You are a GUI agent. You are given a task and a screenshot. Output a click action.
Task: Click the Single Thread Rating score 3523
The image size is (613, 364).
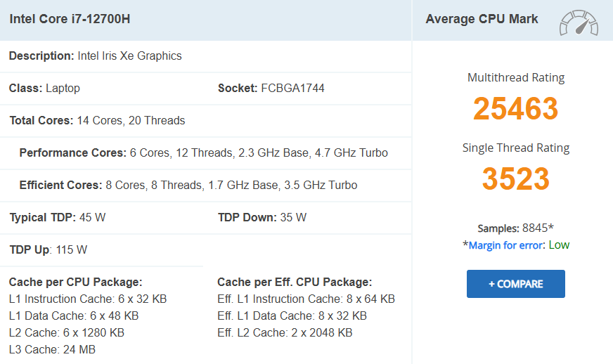pyautogui.click(x=515, y=178)
